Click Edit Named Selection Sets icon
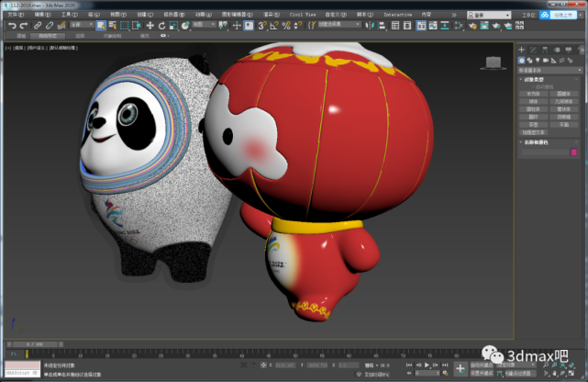 312,26
